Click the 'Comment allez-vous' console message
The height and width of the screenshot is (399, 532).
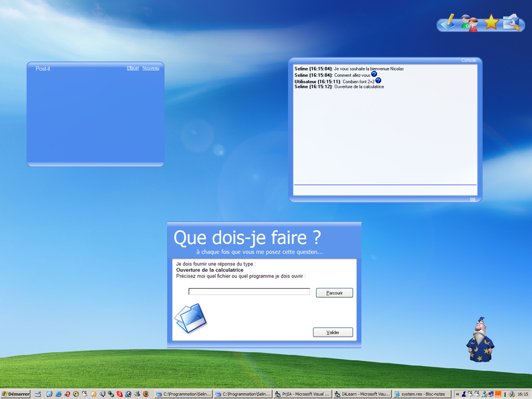352,75
